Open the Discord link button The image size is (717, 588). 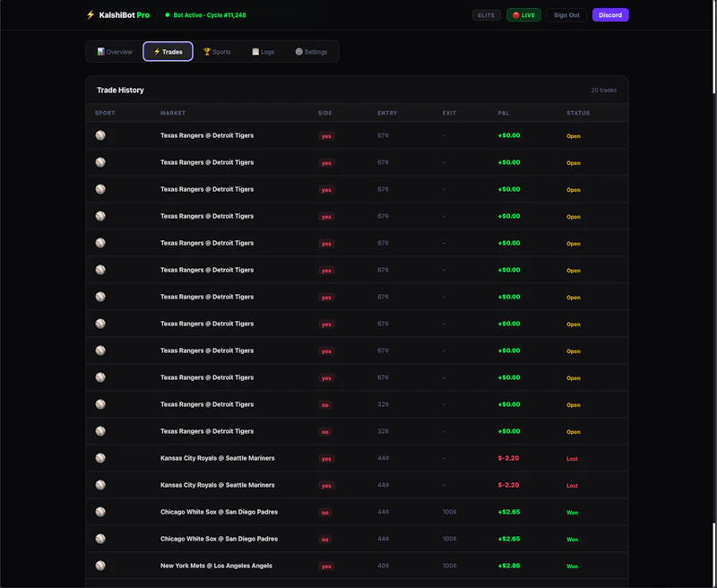coord(610,15)
